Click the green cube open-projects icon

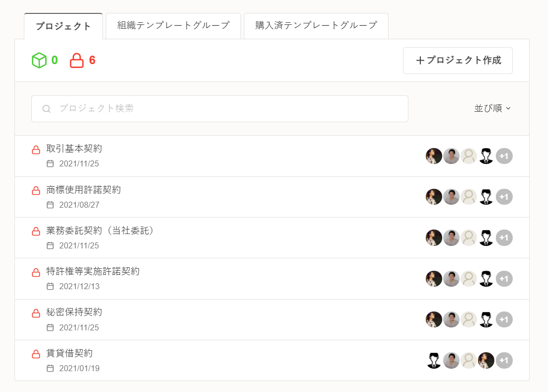39,61
